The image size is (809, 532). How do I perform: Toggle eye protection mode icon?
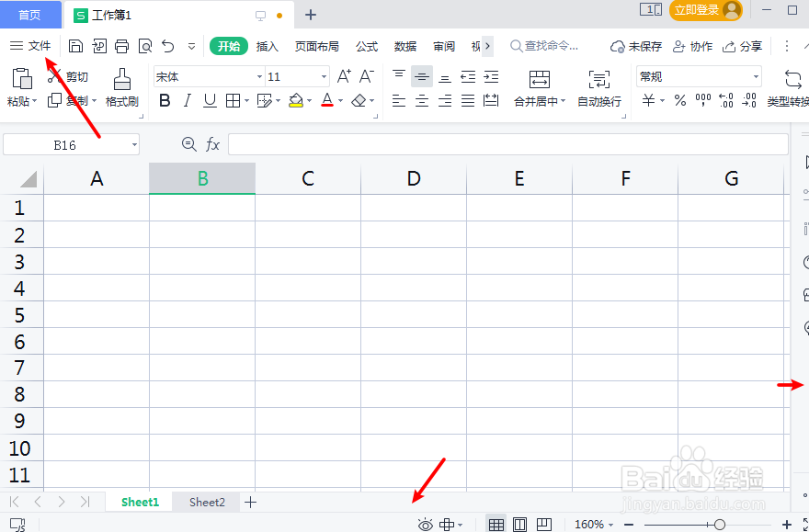click(x=425, y=525)
